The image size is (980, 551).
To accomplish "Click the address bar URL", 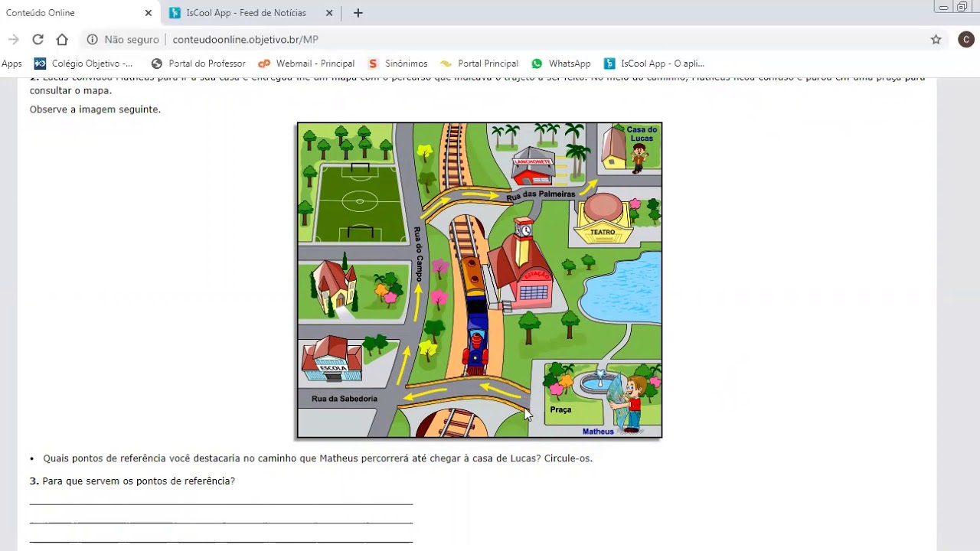I will pos(245,39).
